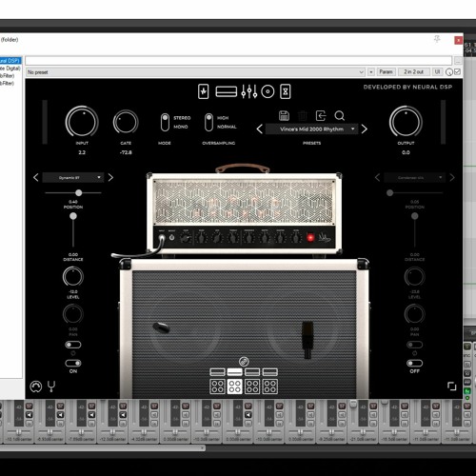Open the Vince's Mid 2000 Rhythm preset dropdown

click(311, 129)
